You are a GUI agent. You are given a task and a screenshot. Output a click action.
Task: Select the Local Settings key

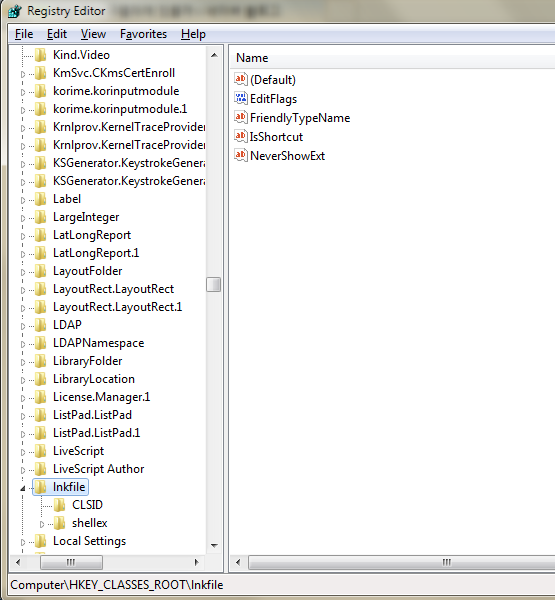tap(89, 541)
